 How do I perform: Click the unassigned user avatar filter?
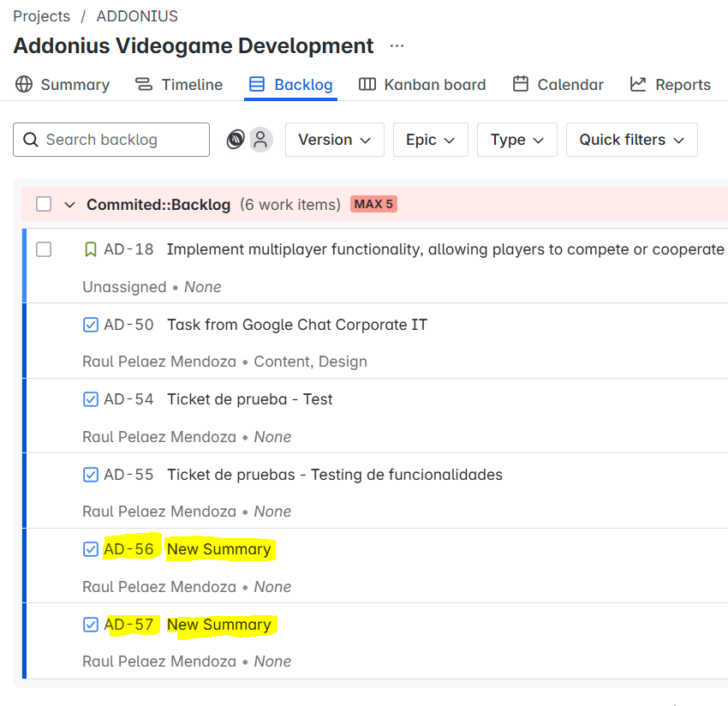261,140
